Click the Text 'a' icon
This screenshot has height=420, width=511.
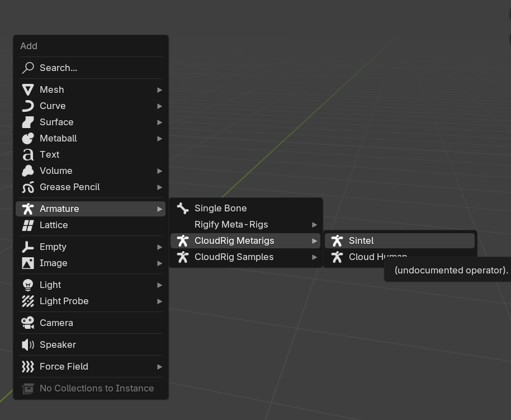click(28, 154)
